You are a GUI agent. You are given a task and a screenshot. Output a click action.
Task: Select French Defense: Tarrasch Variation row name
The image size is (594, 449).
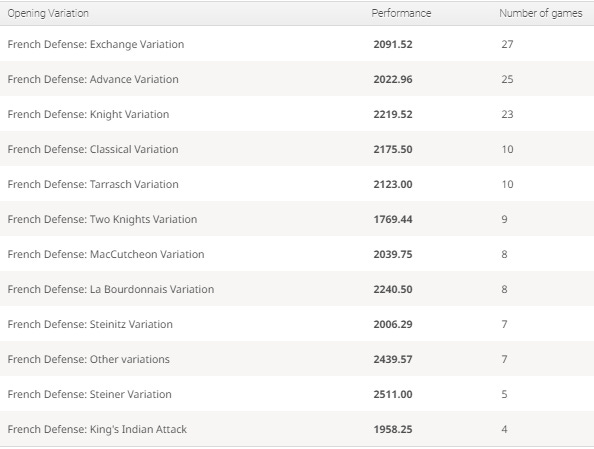tap(93, 184)
